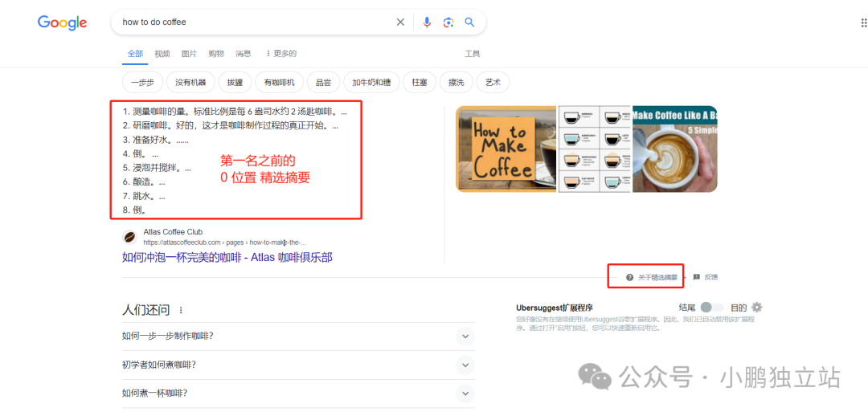Click the question mark icon for featured snippets
The height and width of the screenshot is (412, 868).
[629, 277]
